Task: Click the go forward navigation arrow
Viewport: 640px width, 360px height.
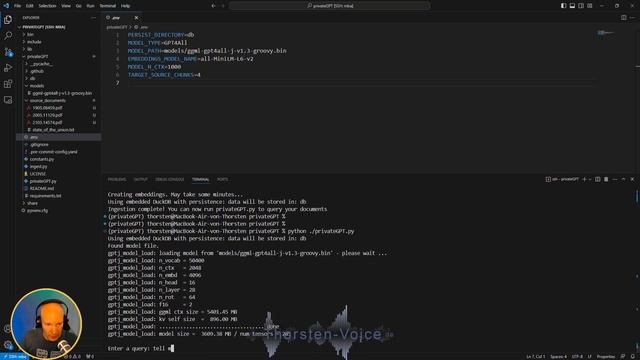Action: pyautogui.click(x=223, y=6)
